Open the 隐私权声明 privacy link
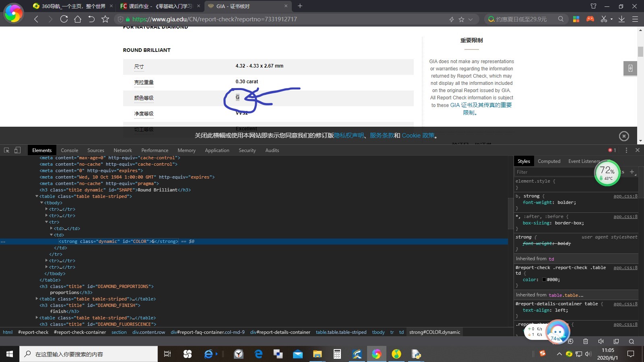Viewport: 644px width, 362px height. [349, 136]
